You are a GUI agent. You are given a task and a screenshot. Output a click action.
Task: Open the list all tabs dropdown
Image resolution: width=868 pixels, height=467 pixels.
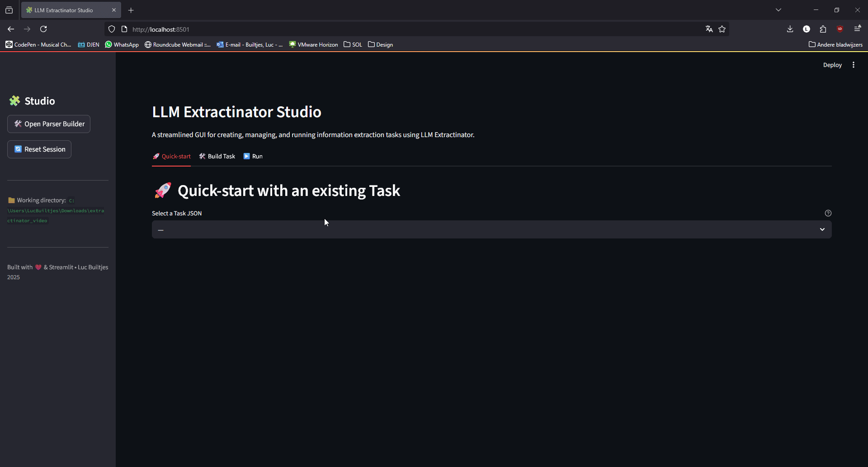click(x=778, y=10)
